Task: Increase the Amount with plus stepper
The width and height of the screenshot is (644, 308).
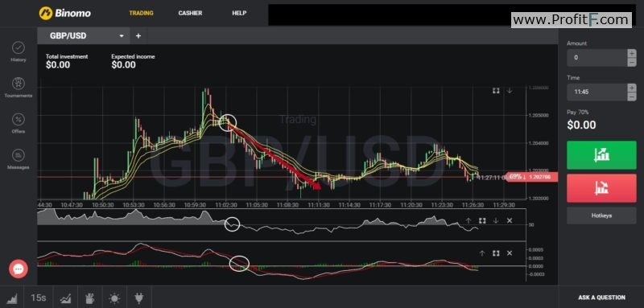Action: [631, 53]
